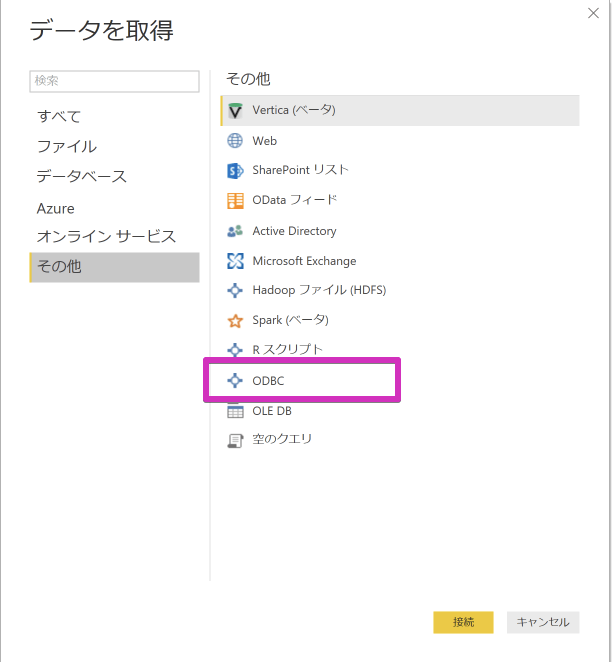
Task: Select SharePoint リスト label
Action: pos(301,170)
